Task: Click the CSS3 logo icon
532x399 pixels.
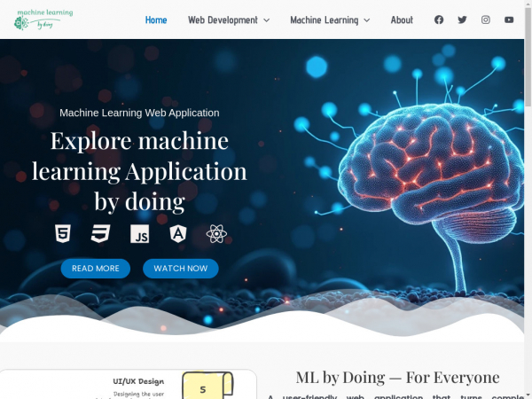Action: click(x=100, y=234)
